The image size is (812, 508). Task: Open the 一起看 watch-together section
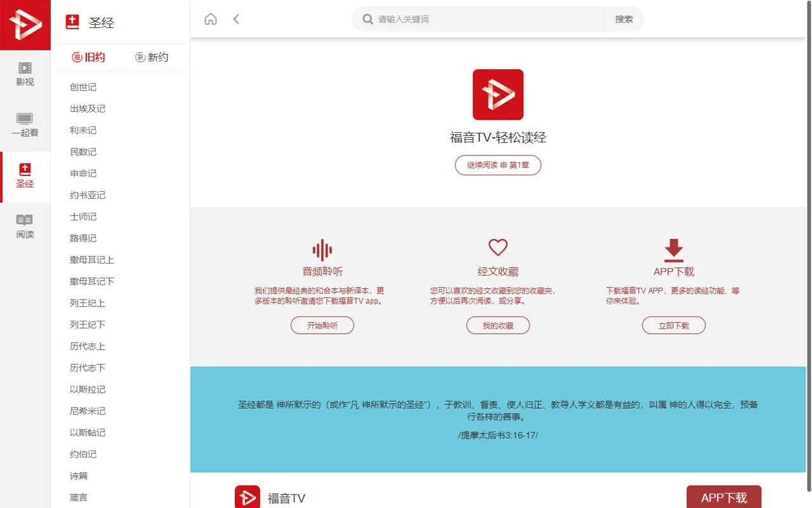pyautogui.click(x=25, y=126)
